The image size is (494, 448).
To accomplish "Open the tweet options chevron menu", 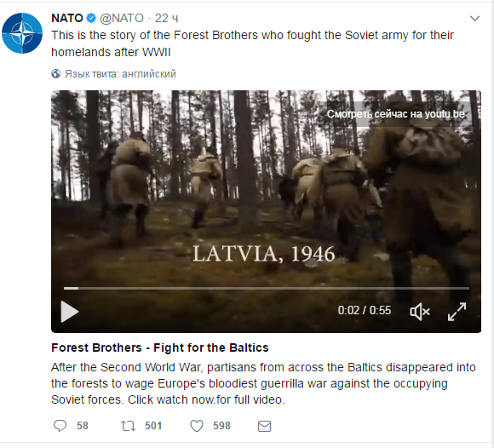I will coord(474,19).
